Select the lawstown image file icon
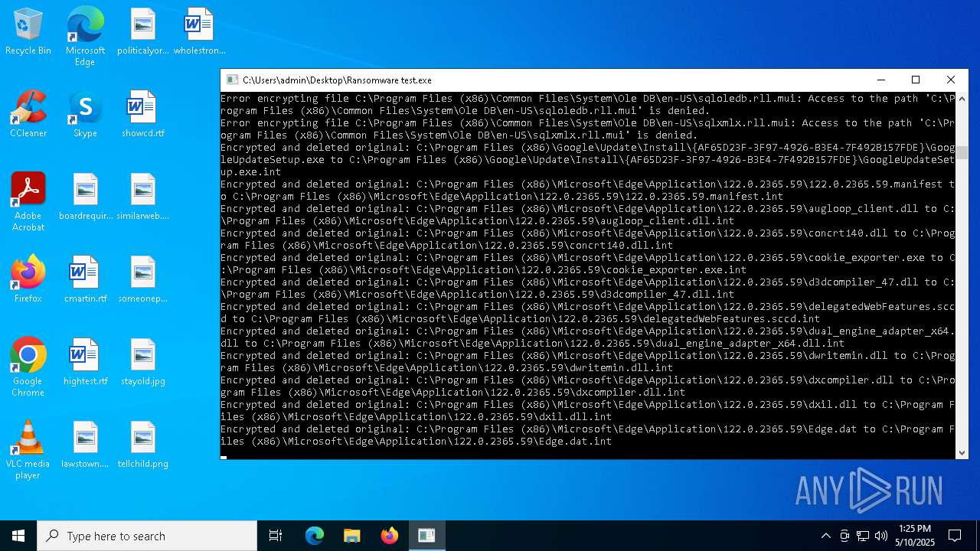980x551 pixels. click(x=85, y=445)
